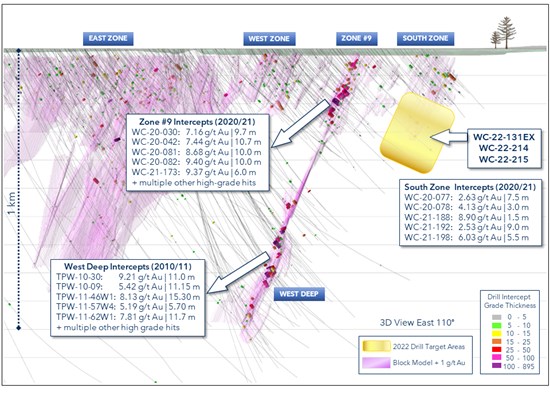
Task: Click the SOUTH ZONE label
Action: 425,39
